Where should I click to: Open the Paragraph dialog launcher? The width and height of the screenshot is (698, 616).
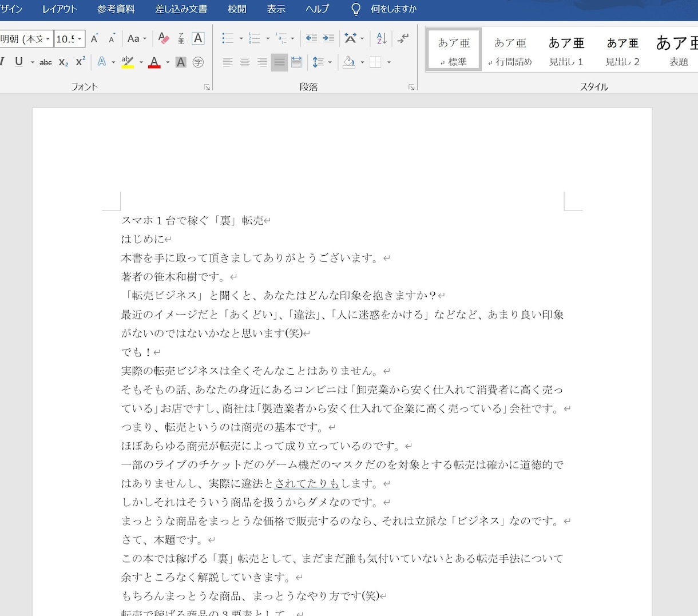pyautogui.click(x=411, y=87)
